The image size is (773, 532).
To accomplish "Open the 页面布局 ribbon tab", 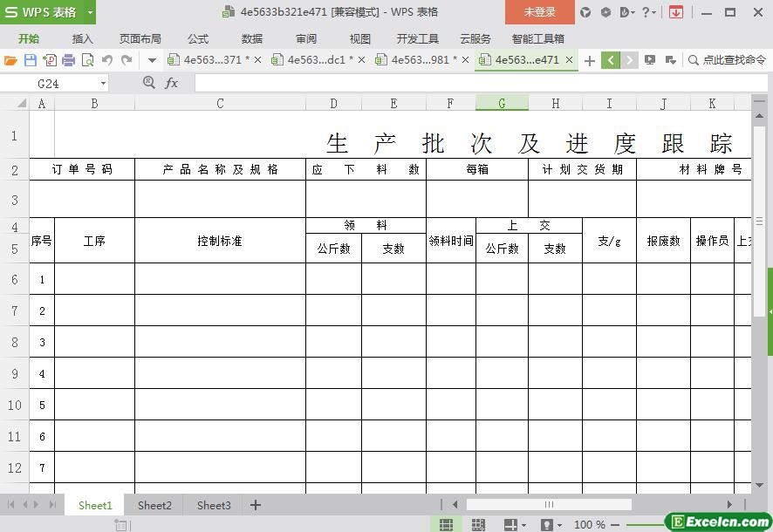I will click(x=140, y=39).
